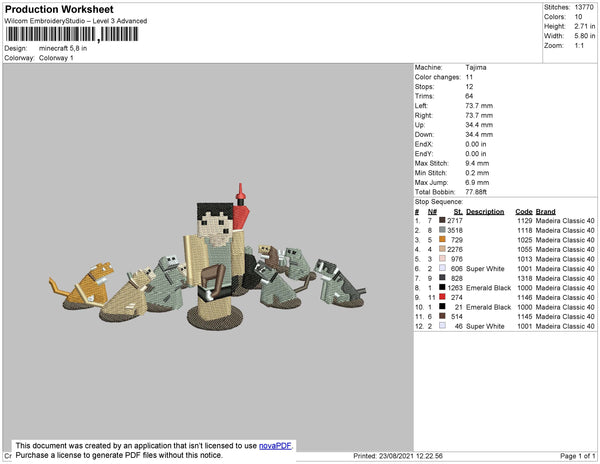Click the 'Colorway 1' value

click(x=56, y=58)
